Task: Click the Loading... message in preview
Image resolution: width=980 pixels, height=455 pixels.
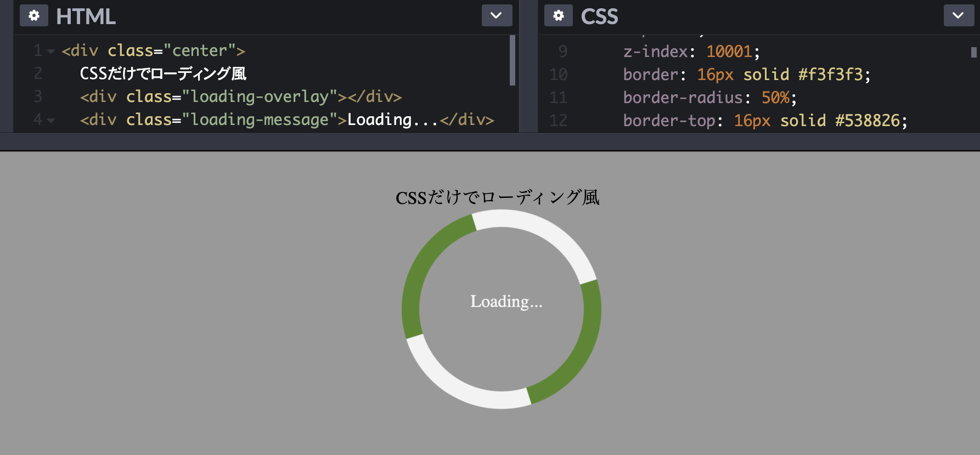Action: point(506,302)
